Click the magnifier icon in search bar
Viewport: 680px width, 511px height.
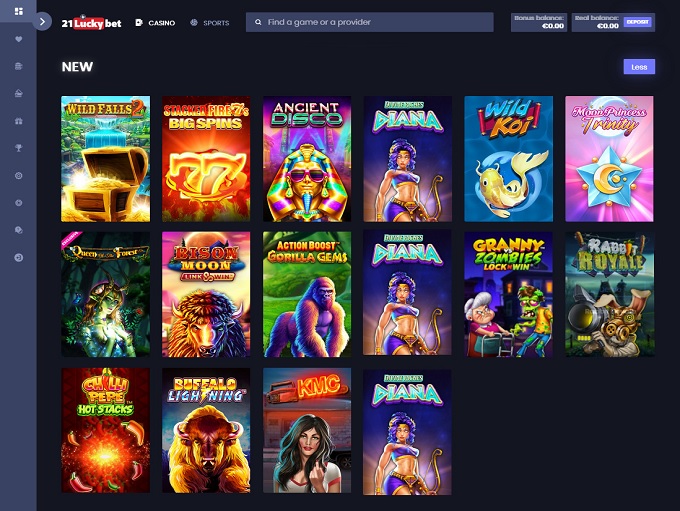pos(258,22)
